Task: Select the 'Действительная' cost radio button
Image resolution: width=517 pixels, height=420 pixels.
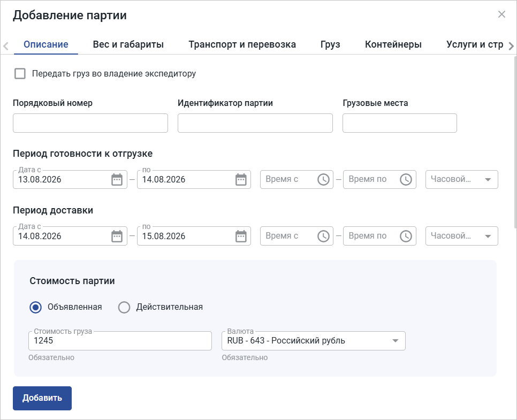Action: (124, 307)
